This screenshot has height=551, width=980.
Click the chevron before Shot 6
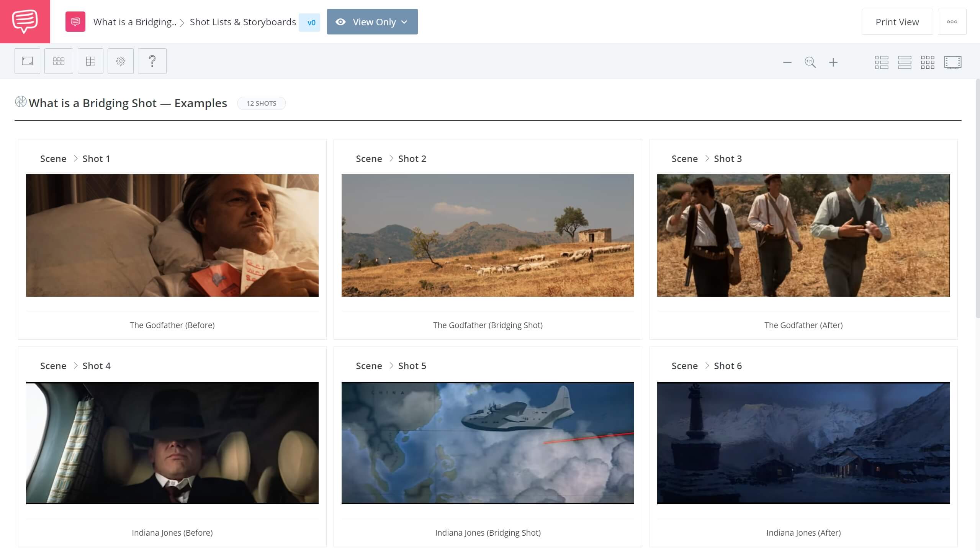(x=707, y=366)
